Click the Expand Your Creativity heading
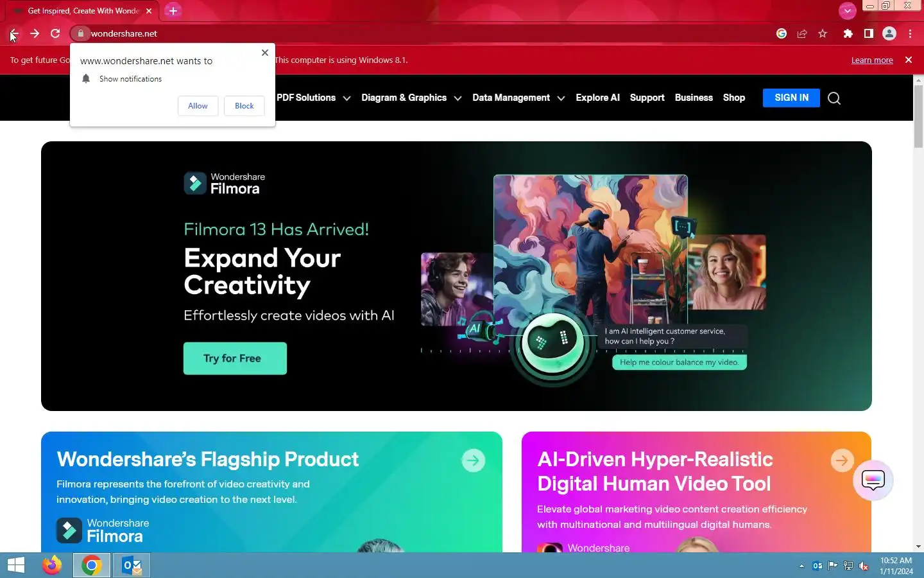 click(x=262, y=271)
